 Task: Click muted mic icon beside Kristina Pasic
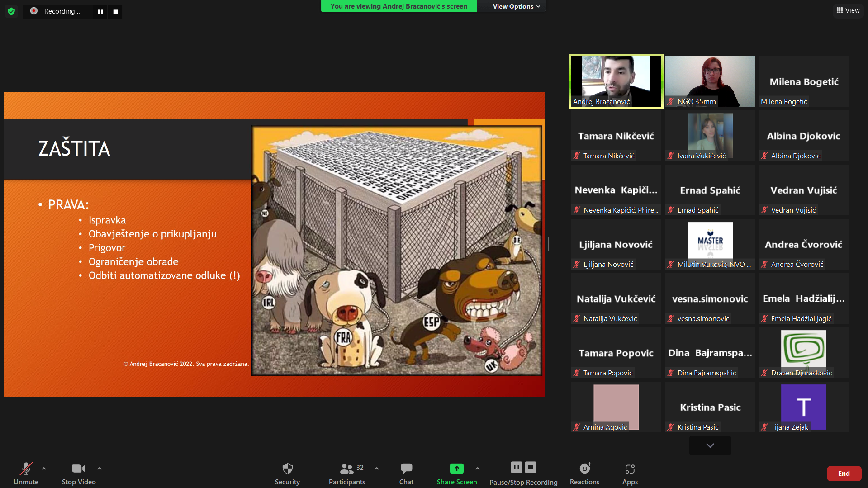(671, 427)
